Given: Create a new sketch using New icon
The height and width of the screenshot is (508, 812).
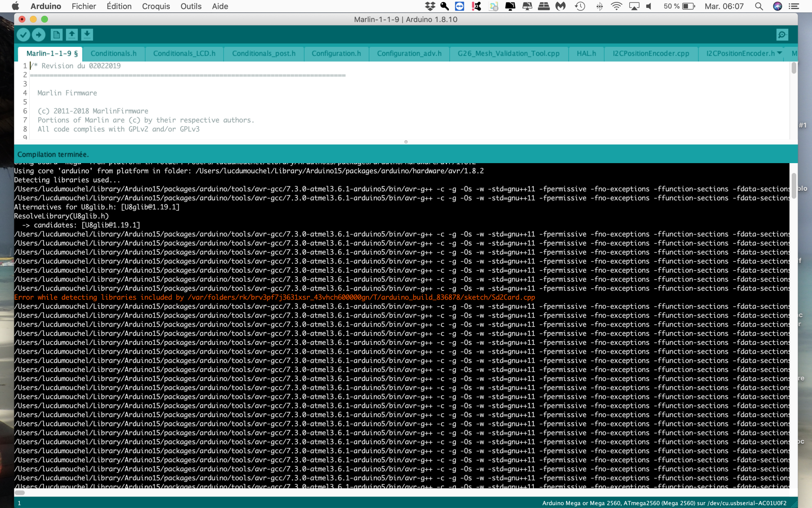Looking at the screenshot, I should tap(57, 35).
